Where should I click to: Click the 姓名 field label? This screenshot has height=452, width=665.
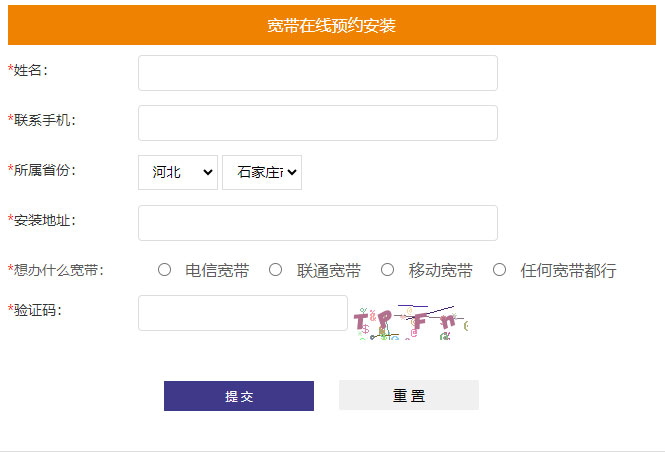click(x=30, y=70)
